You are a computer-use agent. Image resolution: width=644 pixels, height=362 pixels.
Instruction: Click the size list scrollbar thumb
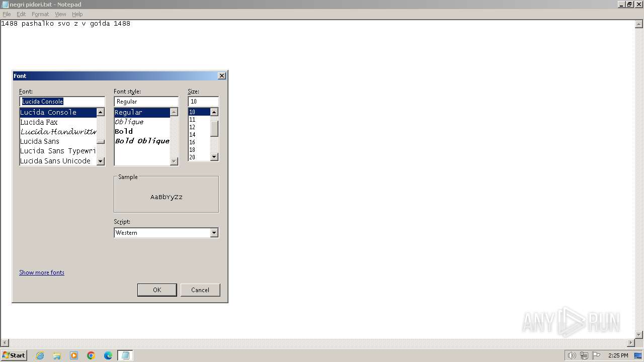[214, 129]
